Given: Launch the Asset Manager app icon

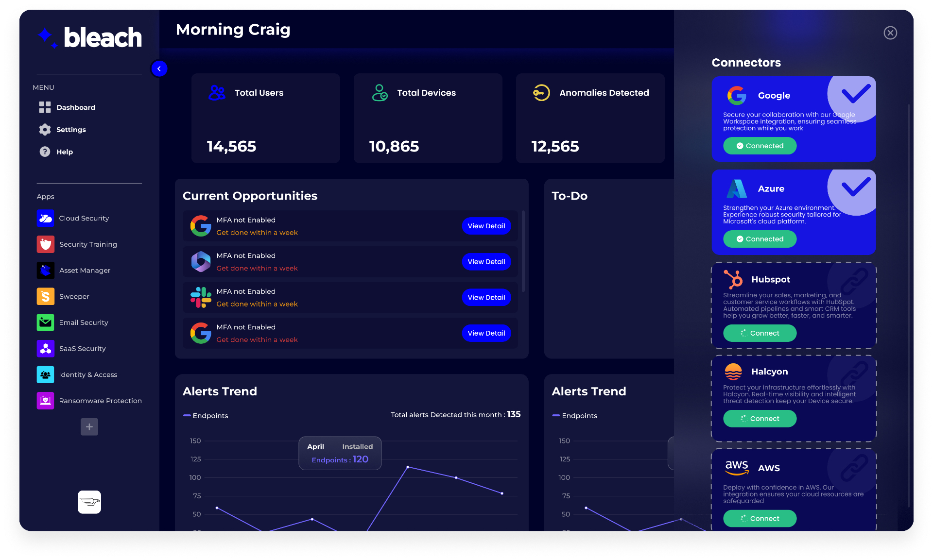Looking at the screenshot, I should pos(45,271).
